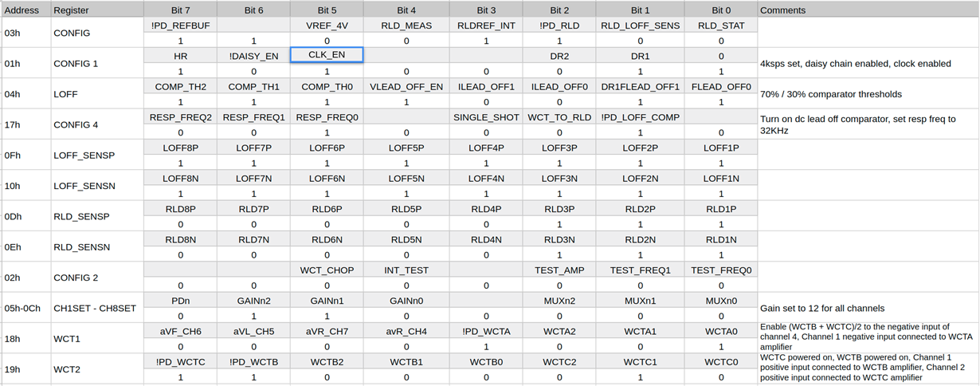Select address cell 01h
This screenshot has width=980, height=386.
pos(25,63)
